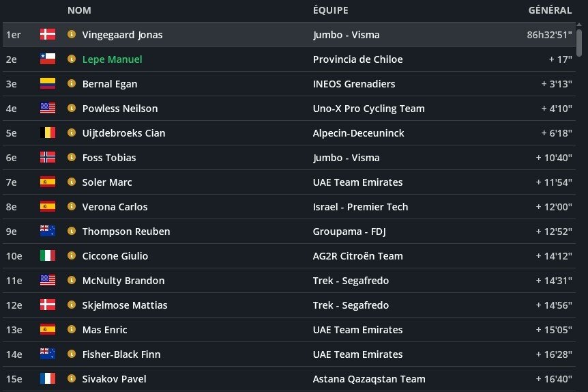This screenshot has height=392, width=588.
Task: Open rider Skjelmose Mattias
Action: click(x=124, y=305)
